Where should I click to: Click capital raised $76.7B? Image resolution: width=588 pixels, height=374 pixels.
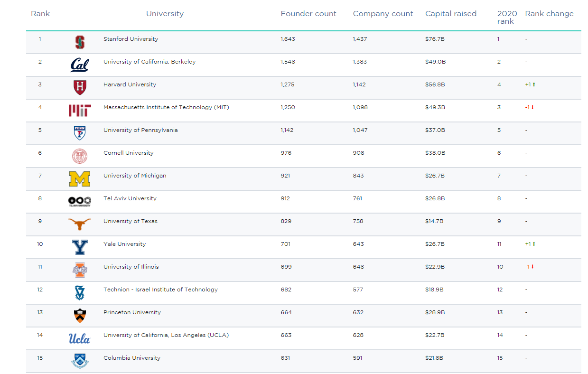click(435, 39)
